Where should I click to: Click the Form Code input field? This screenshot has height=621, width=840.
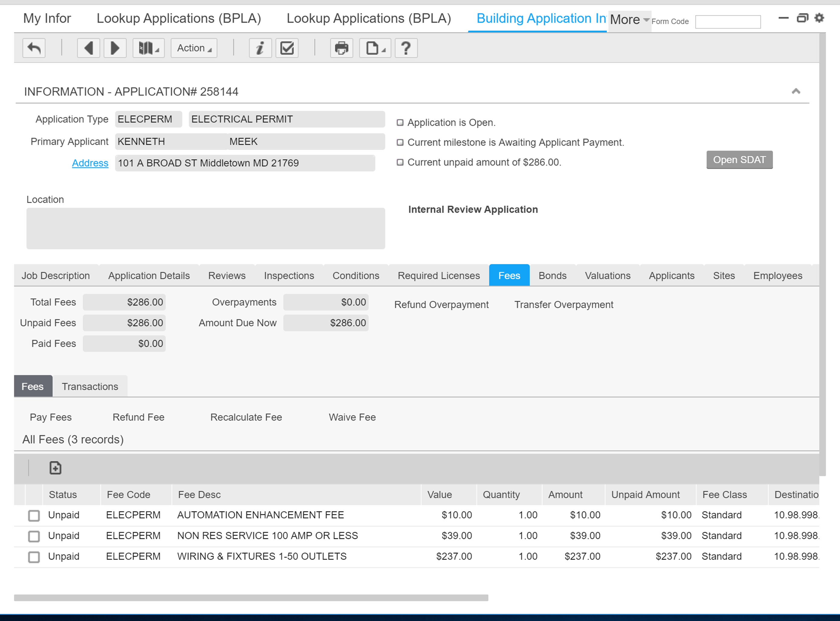727,22
